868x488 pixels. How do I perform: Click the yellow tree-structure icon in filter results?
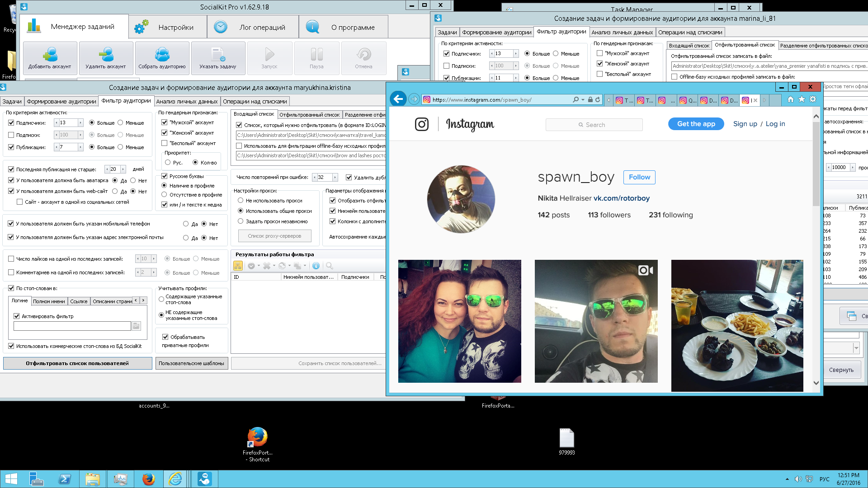click(238, 266)
